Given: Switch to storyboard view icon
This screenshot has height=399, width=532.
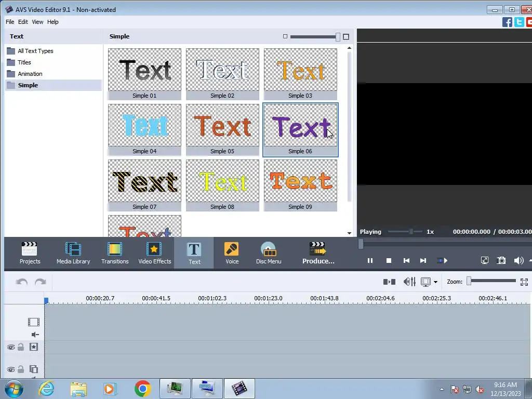Looking at the screenshot, I should tap(389, 282).
